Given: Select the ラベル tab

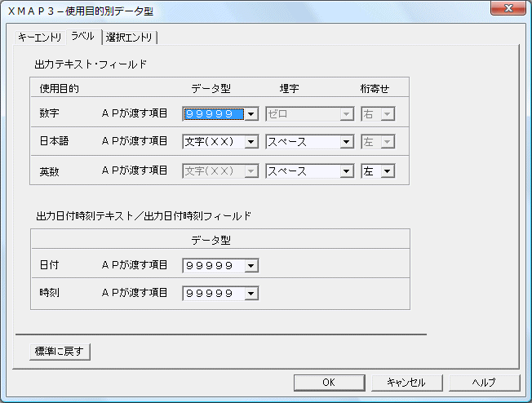Looking at the screenshot, I should 83,37.
